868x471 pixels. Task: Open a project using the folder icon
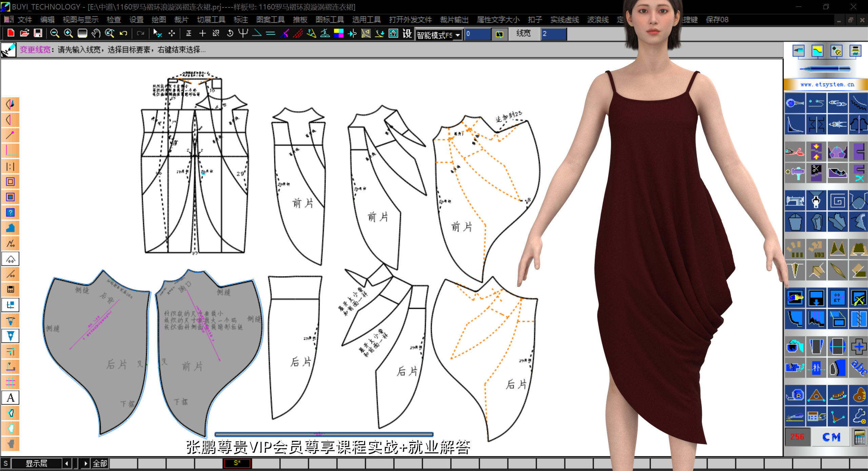[24, 33]
